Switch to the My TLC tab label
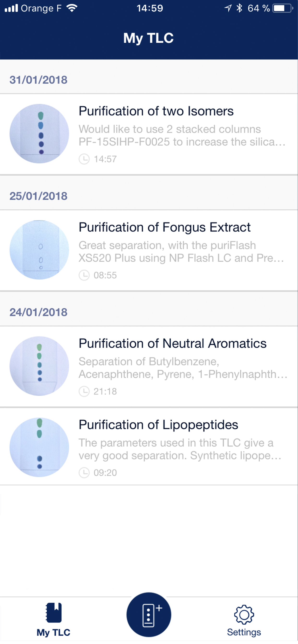This screenshot has width=298, height=644. (x=53, y=632)
